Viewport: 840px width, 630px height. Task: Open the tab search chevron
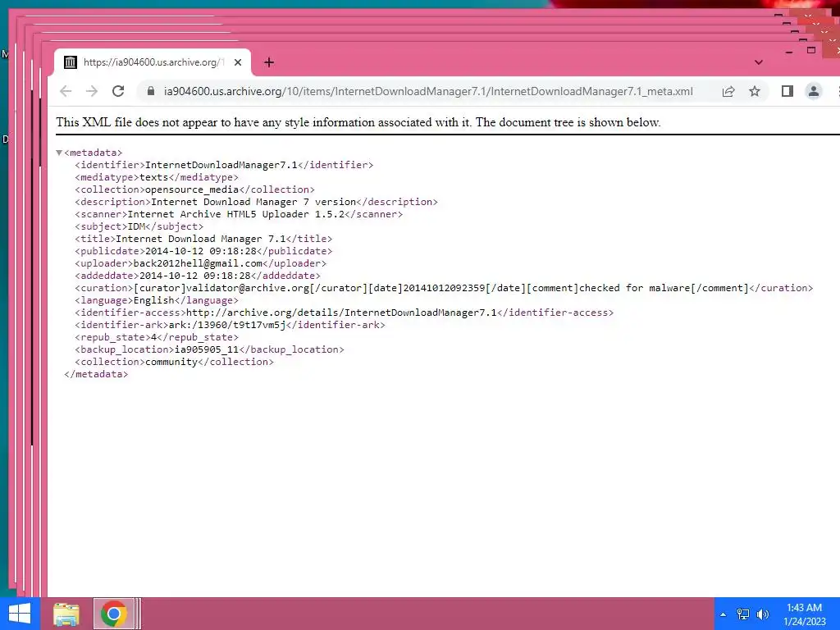click(759, 62)
